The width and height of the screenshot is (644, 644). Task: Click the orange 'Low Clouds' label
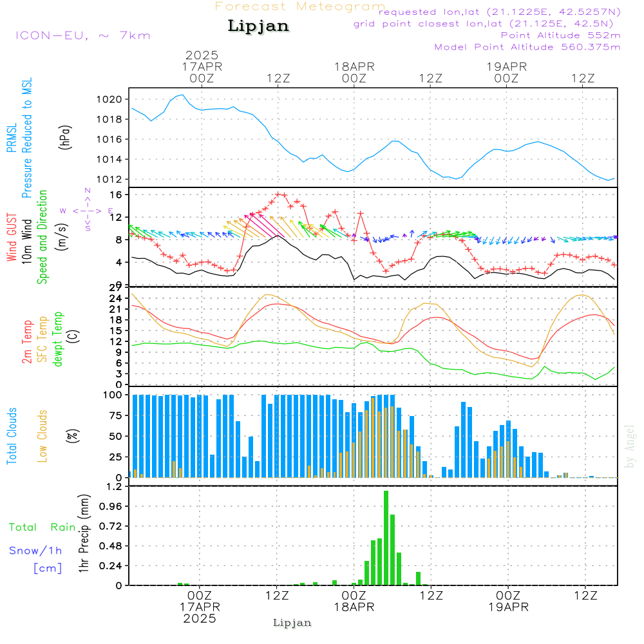coord(42,436)
